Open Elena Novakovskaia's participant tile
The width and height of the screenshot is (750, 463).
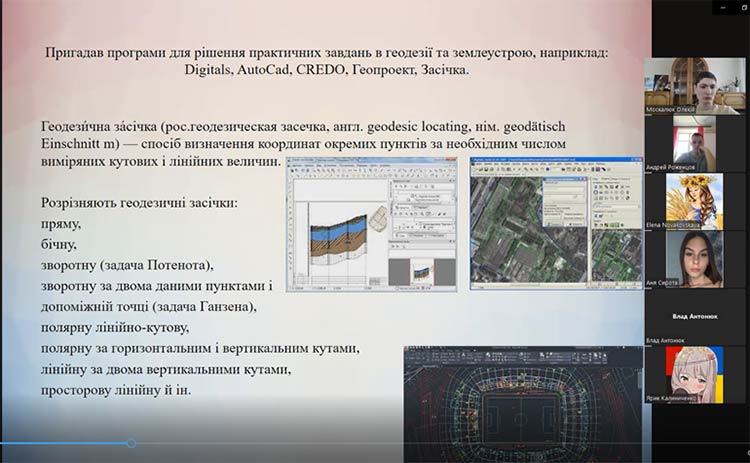pyautogui.click(x=697, y=198)
